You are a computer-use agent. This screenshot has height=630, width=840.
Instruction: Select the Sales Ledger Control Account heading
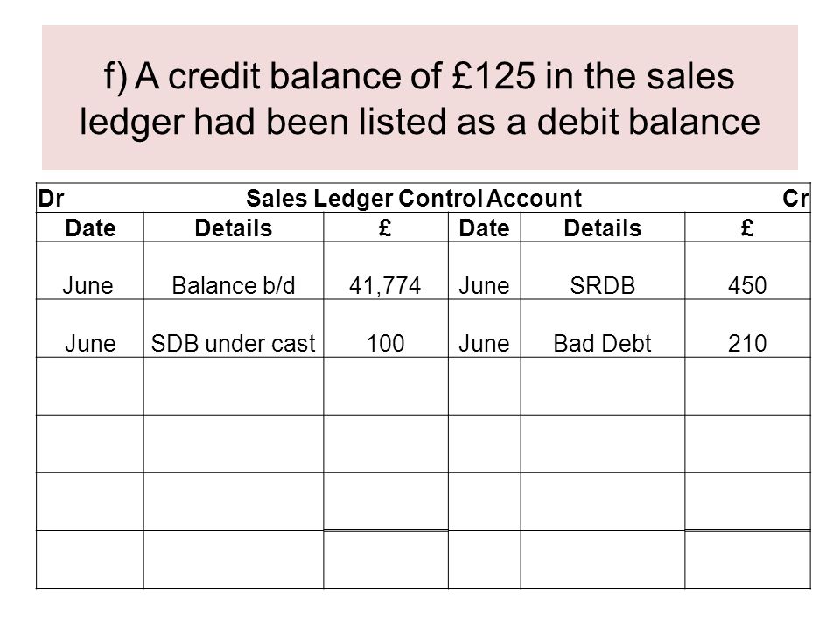point(414,199)
